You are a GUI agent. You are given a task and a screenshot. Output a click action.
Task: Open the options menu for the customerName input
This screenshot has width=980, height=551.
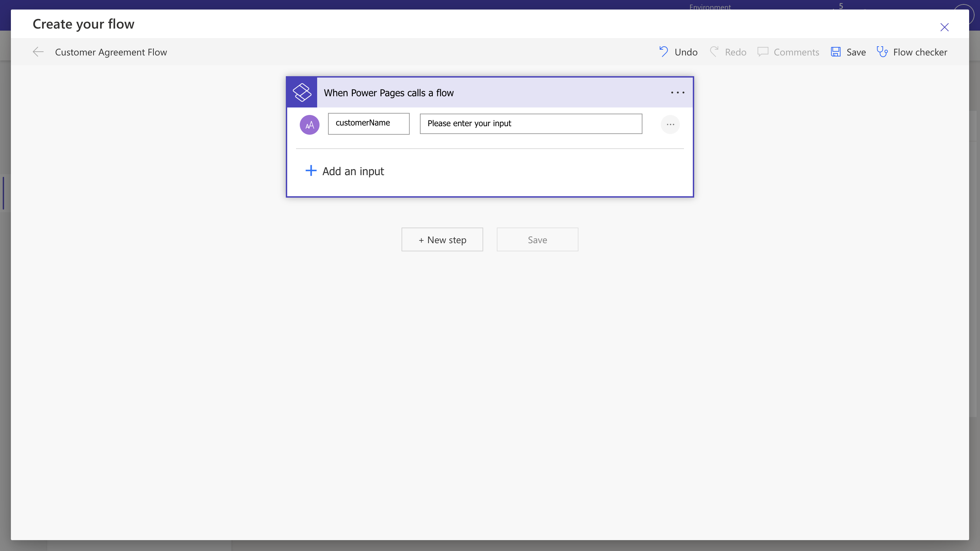[x=670, y=124]
